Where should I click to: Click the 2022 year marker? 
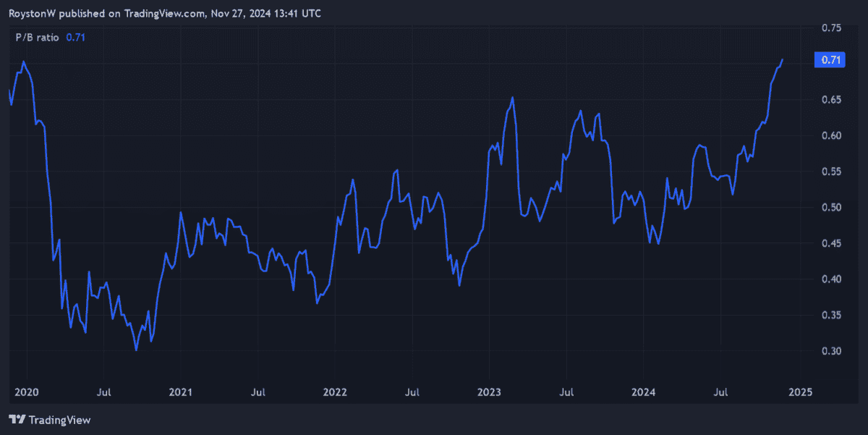tap(335, 392)
